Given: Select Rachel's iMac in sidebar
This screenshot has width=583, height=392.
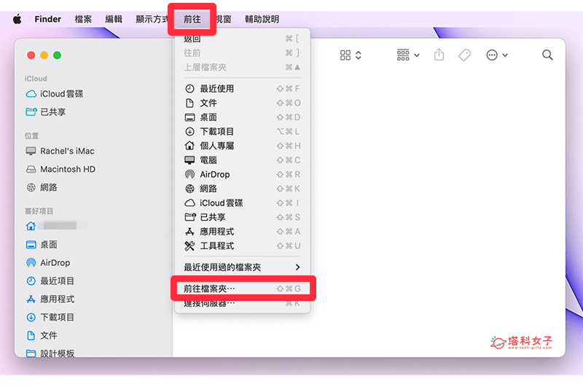Looking at the screenshot, I should [60, 151].
